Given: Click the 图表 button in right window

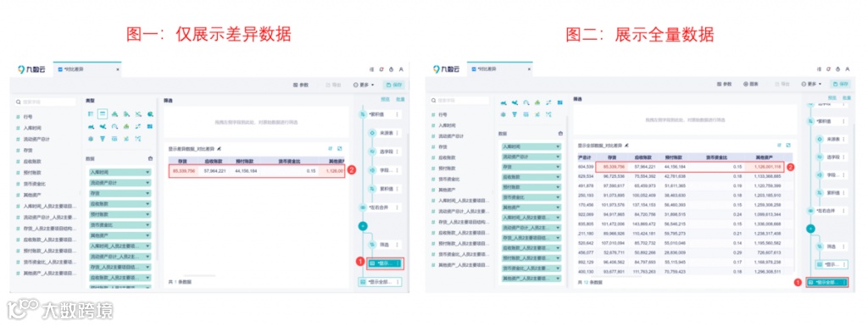Looking at the screenshot, I should tap(751, 84).
